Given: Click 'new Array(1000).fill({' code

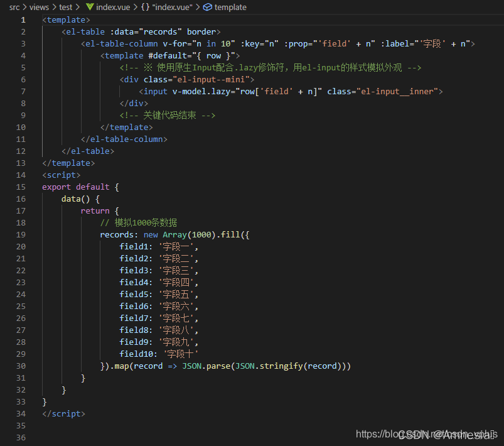Looking at the screenshot, I should coord(196,234).
